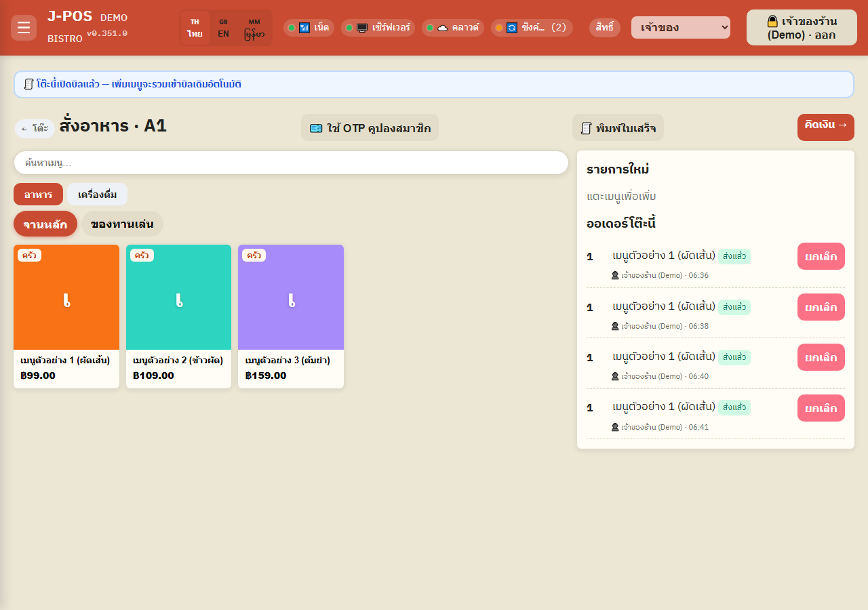
Task: Click the v0.351.0 version text
Action: (x=107, y=33)
